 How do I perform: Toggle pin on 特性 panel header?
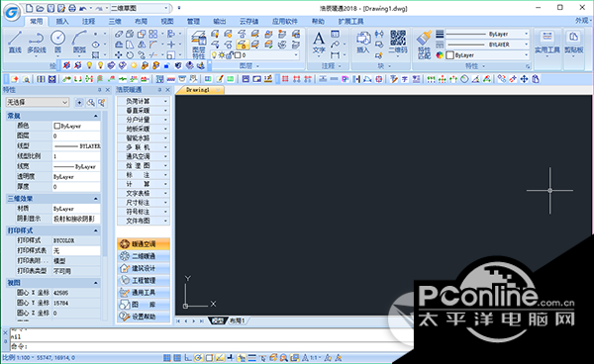tap(100, 90)
